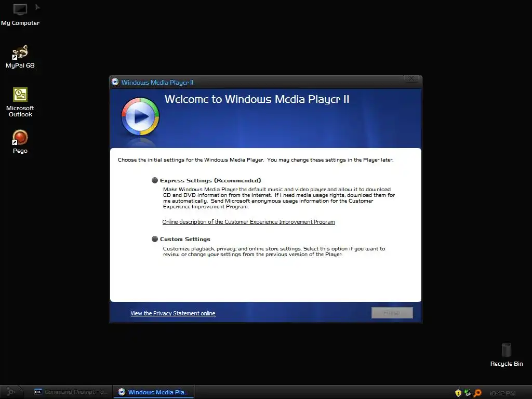This screenshot has width=532, height=399.
Task: Launch MyPal 68 browser shortcut
Action: click(x=20, y=57)
